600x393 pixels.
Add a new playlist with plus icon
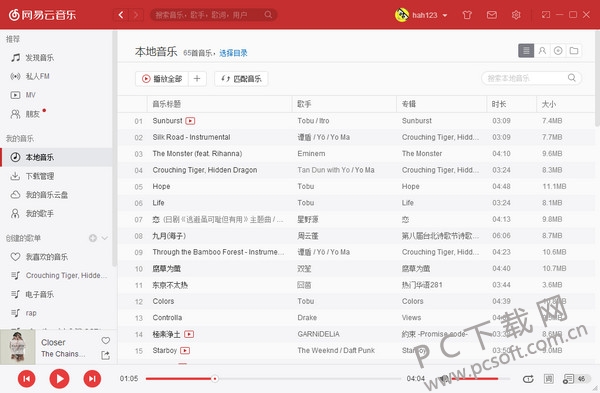(x=93, y=238)
